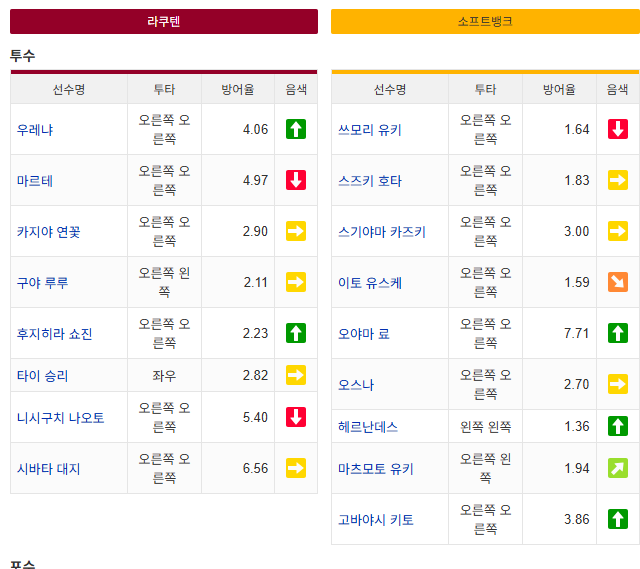Image resolution: width=640 pixels, height=569 pixels.
Task: Open the 이토 유스케 player link
Action: pyautogui.click(x=370, y=283)
